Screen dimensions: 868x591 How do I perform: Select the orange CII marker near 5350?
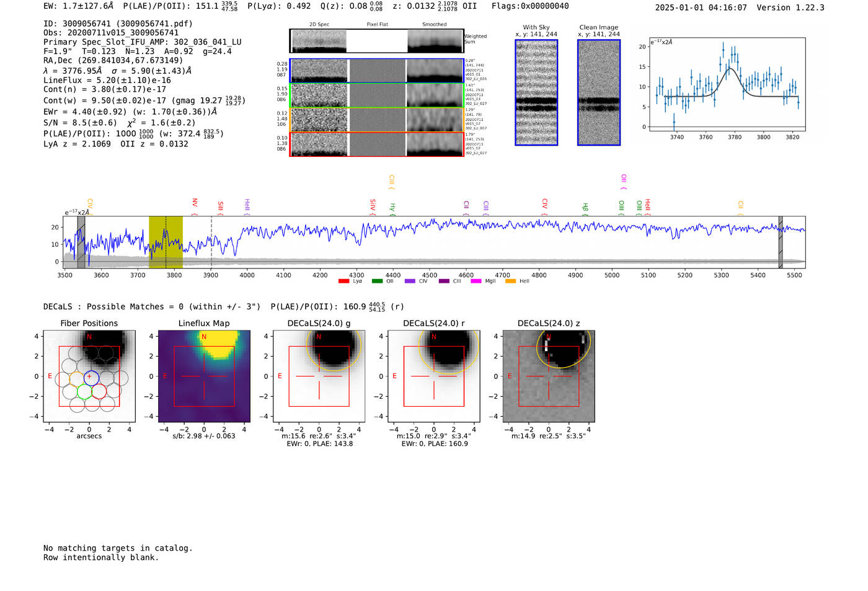[740, 208]
